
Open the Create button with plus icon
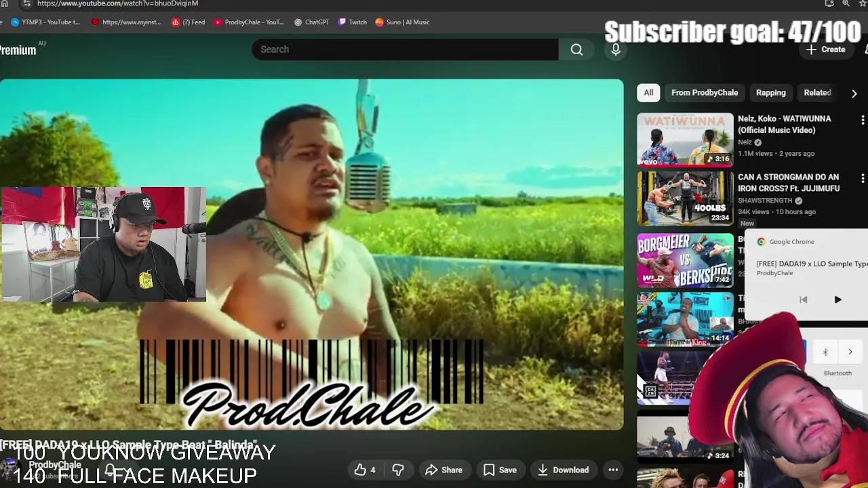(x=826, y=49)
